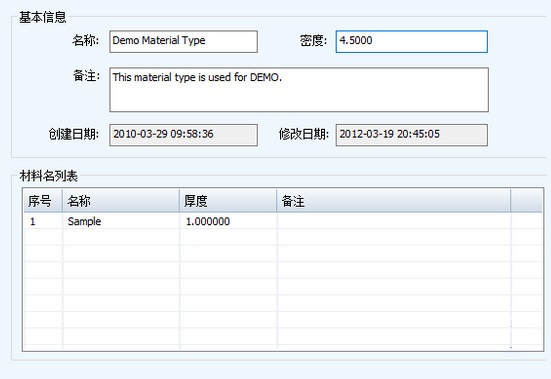Click the 修改日期 label
Viewport: 551px width, 379px height.
pos(304,134)
